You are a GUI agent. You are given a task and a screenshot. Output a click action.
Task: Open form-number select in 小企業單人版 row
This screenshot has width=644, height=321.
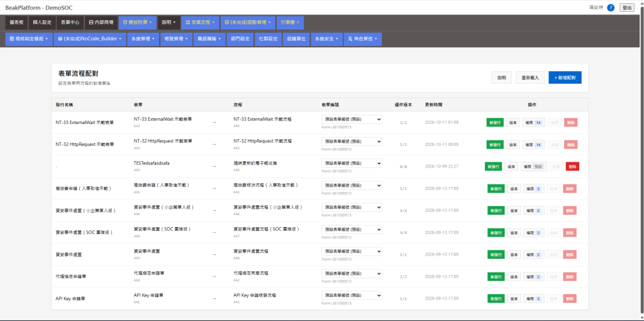coord(352,207)
